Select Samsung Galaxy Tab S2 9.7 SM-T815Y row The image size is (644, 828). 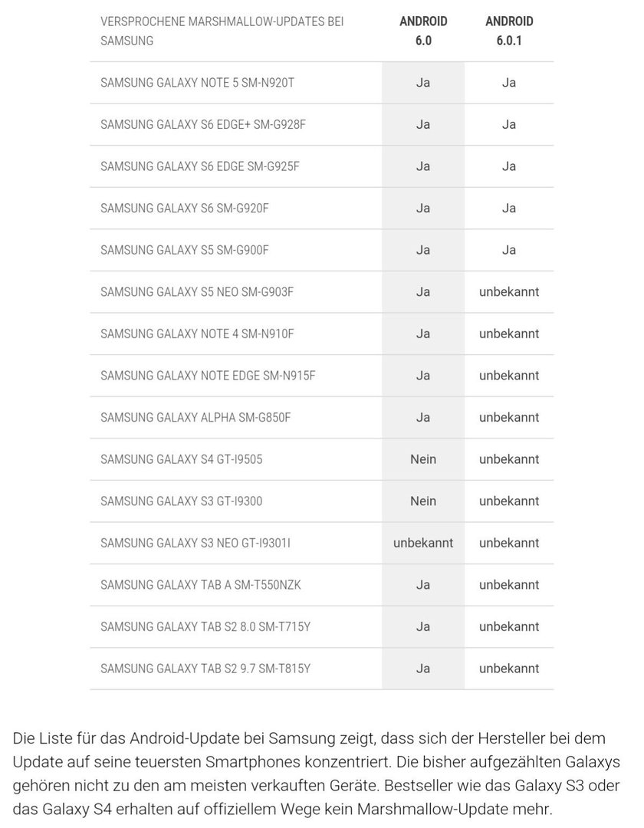click(321, 669)
